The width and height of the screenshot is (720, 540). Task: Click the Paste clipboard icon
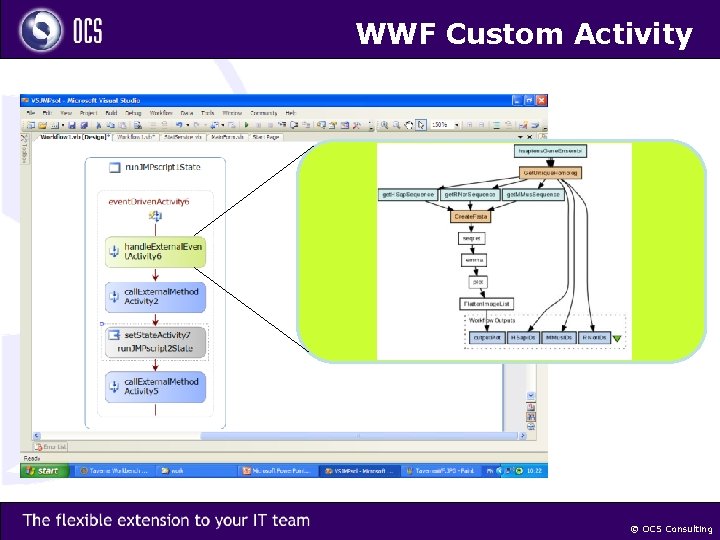pyautogui.click(x=123, y=125)
